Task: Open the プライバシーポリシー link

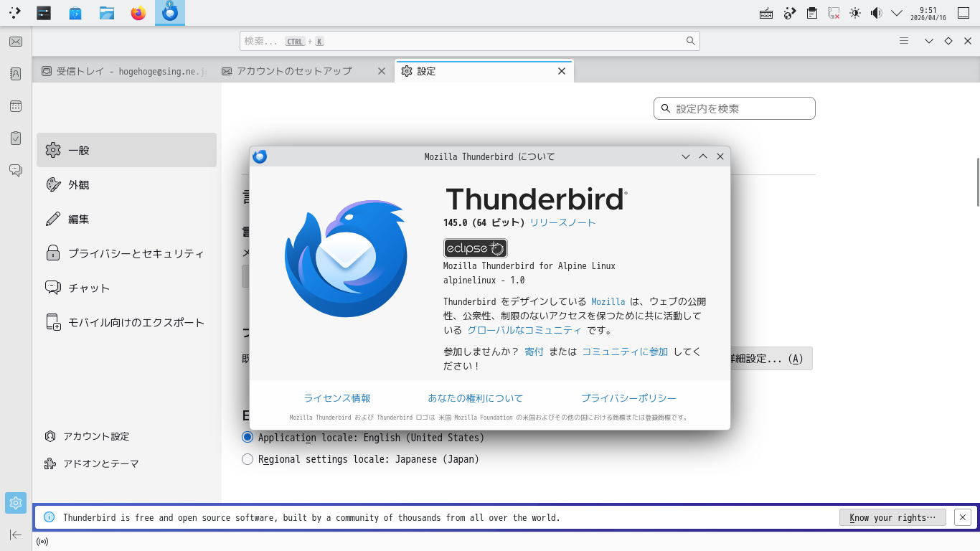Action: (628, 398)
